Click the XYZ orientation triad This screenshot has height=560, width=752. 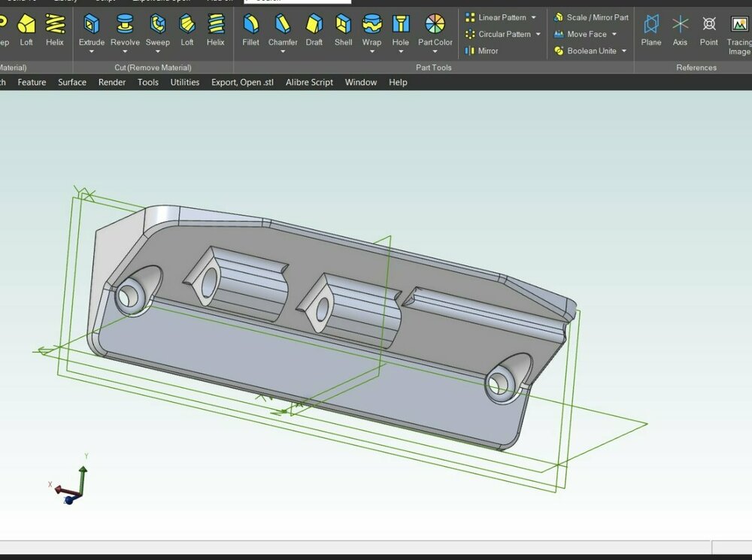tap(69, 480)
